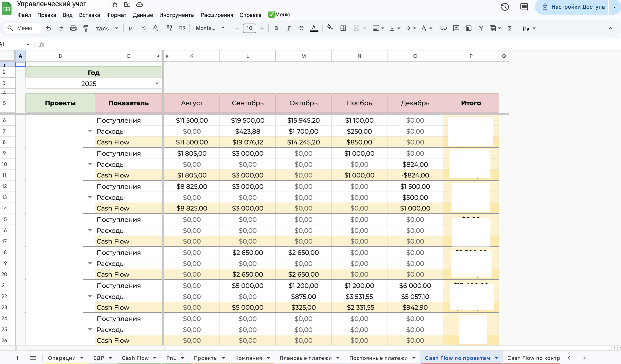Viewport: 621px width, 364px height.
Task: Star the Управленческий учет document
Action: [x=115, y=4]
